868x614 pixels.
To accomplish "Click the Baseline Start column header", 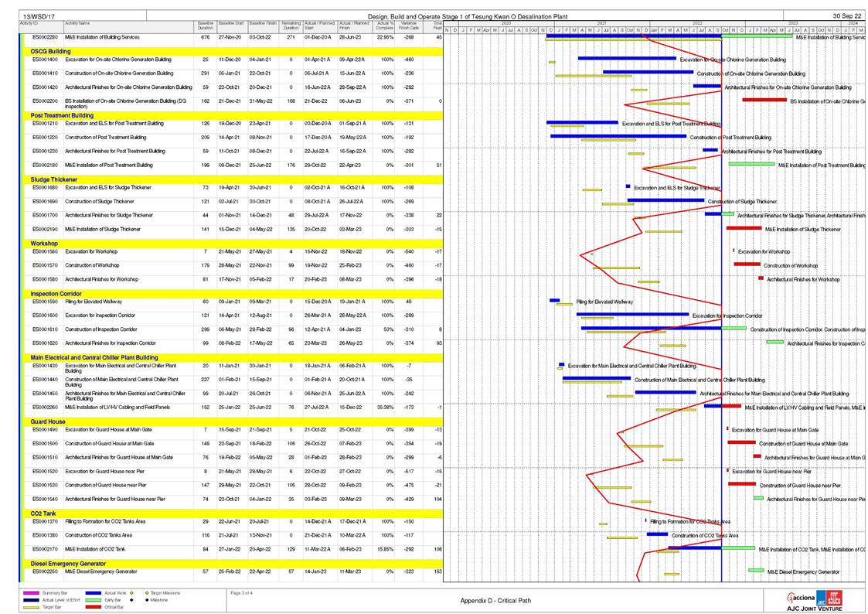I will click(231, 26).
